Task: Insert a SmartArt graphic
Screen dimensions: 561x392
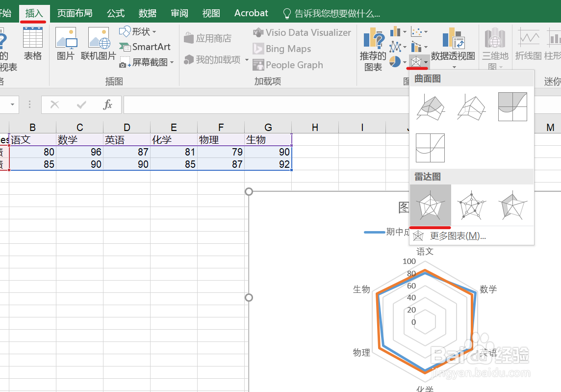Action: pyautogui.click(x=145, y=47)
